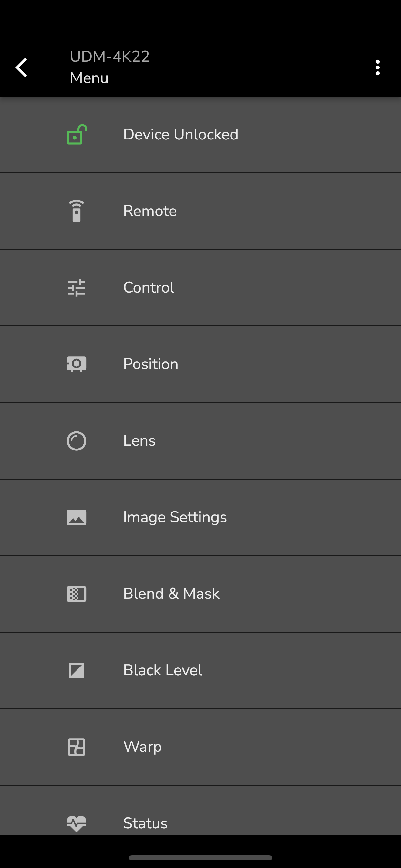Viewport: 401px width, 868px height.
Task: Tap the Black Level contrast icon
Action: click(x=77, y=670)
